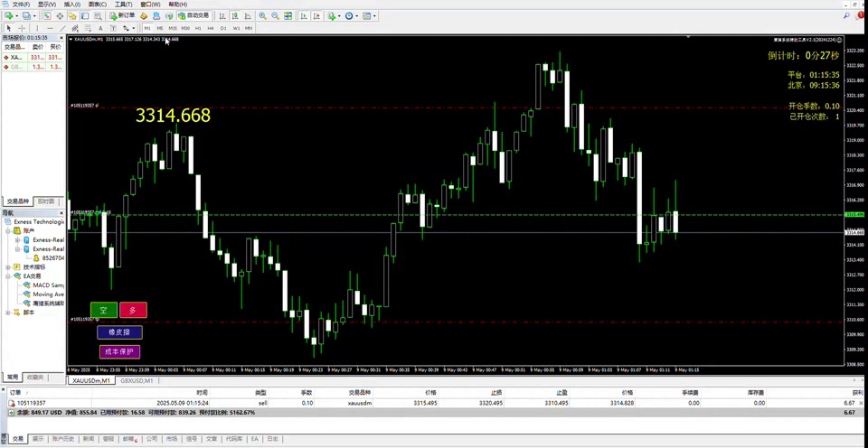Select the Text (A) tool
The width and height of the screenshot is (868, 448).
100,28
